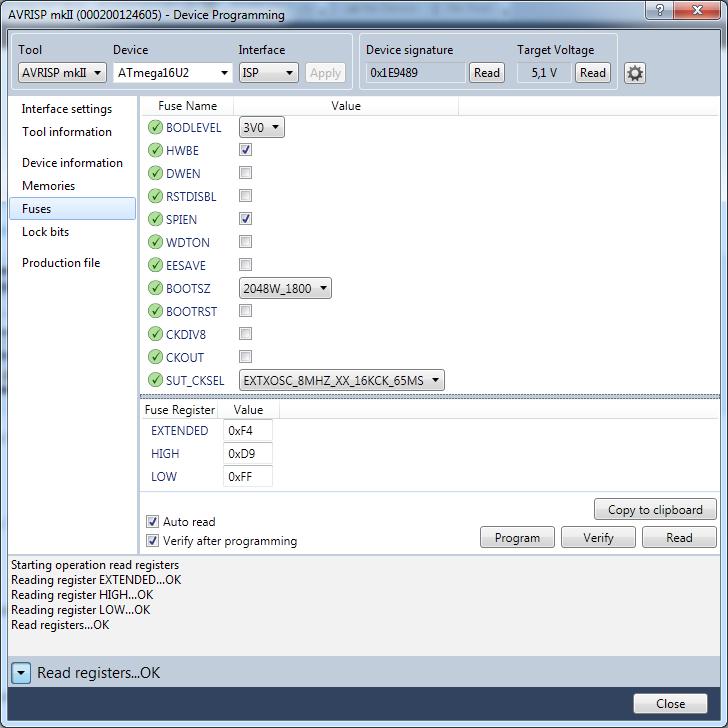Open the BOOTSZ dropdown showing 2048W_1800

(285, 288)
